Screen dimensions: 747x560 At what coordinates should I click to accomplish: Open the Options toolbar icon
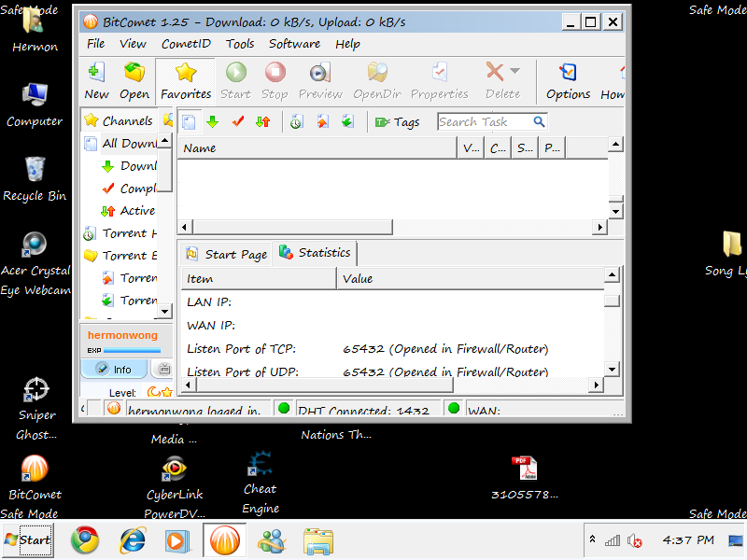pyautogui.click(x=568, y=80)
